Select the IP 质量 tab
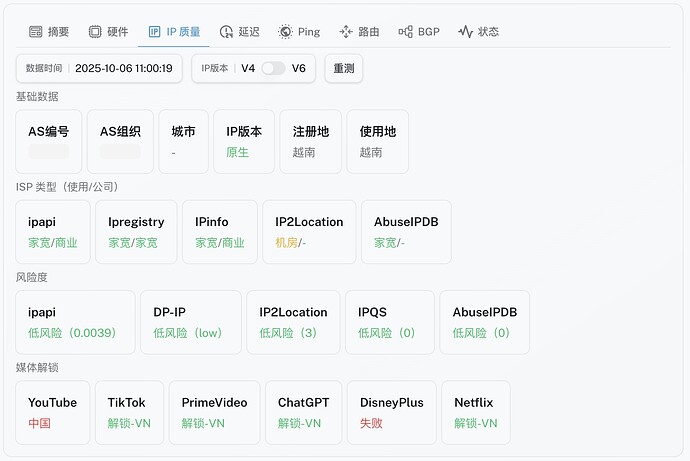The image size is (690, 461). [x=174, y=32]
